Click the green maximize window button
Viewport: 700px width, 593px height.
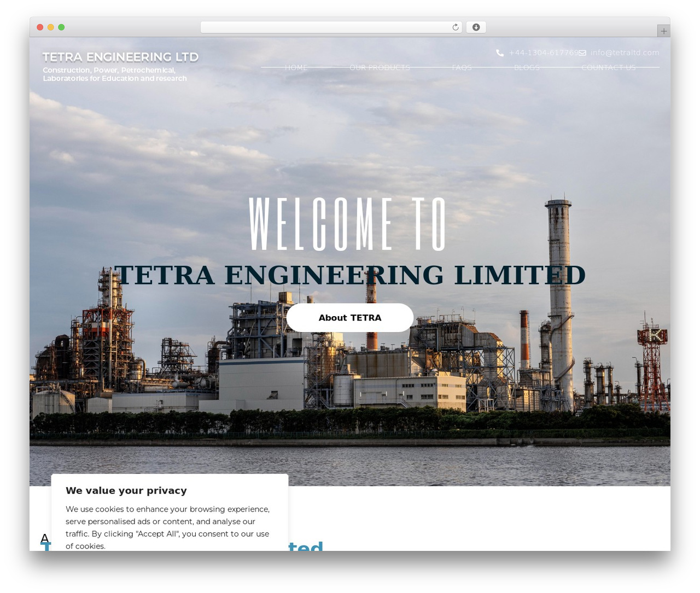(61, 27)
